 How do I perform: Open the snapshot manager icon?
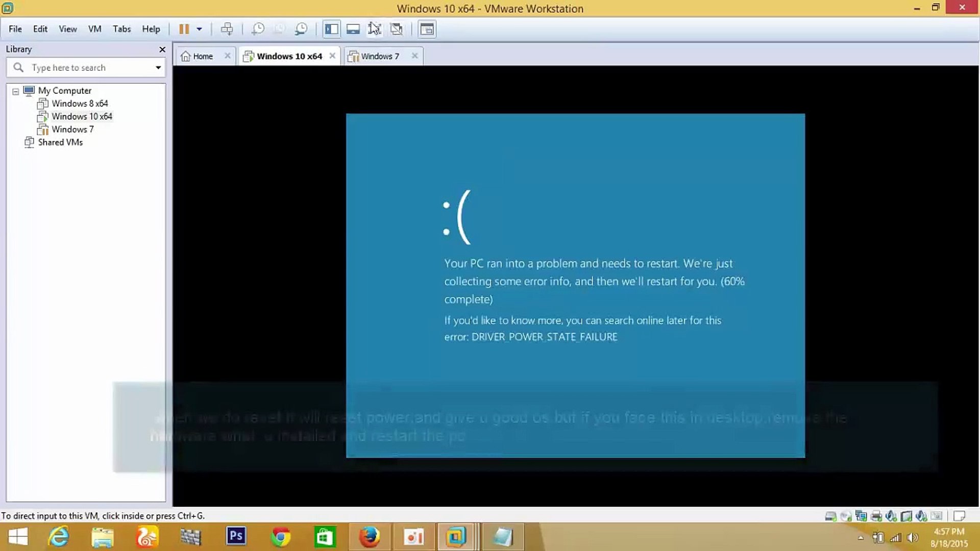[x=301, y=29]
